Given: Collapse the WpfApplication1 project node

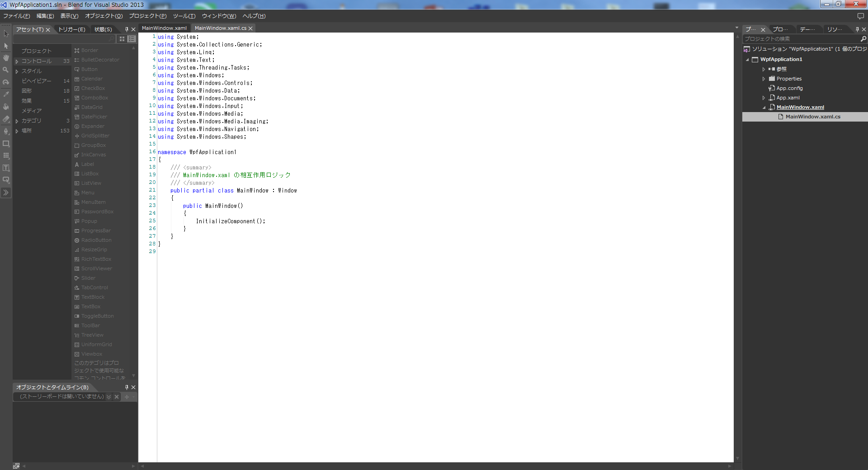Looking at the screenshot, I should point(747,60).
